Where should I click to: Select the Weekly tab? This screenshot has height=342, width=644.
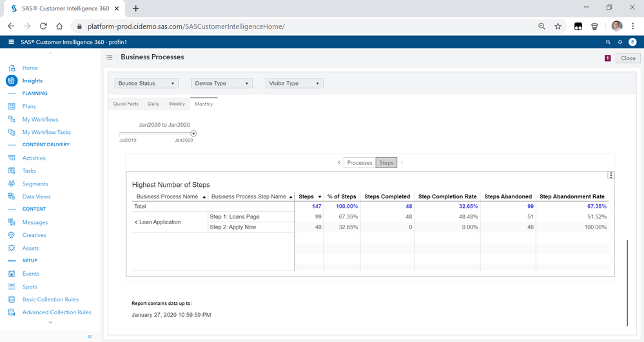tap(177, 104)
